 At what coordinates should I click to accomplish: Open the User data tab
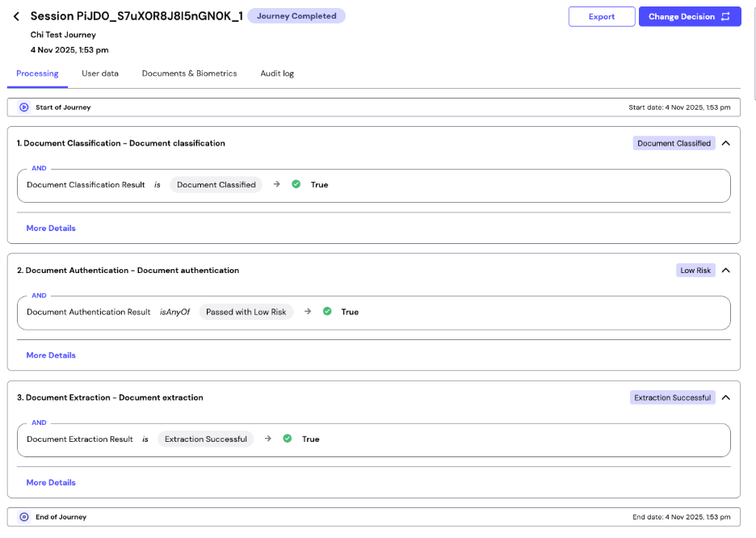(x=100, y=74)
